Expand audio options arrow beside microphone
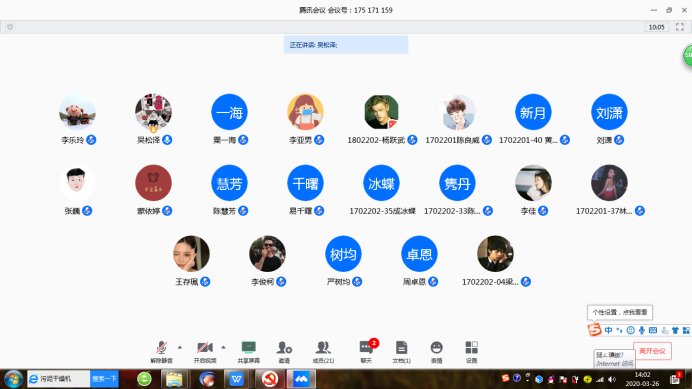 click(180, 347)
